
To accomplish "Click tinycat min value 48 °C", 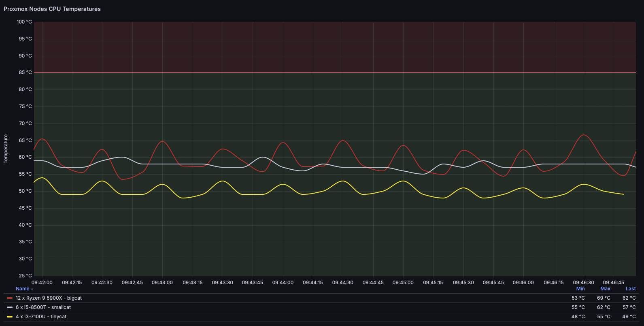I will 578,317.
